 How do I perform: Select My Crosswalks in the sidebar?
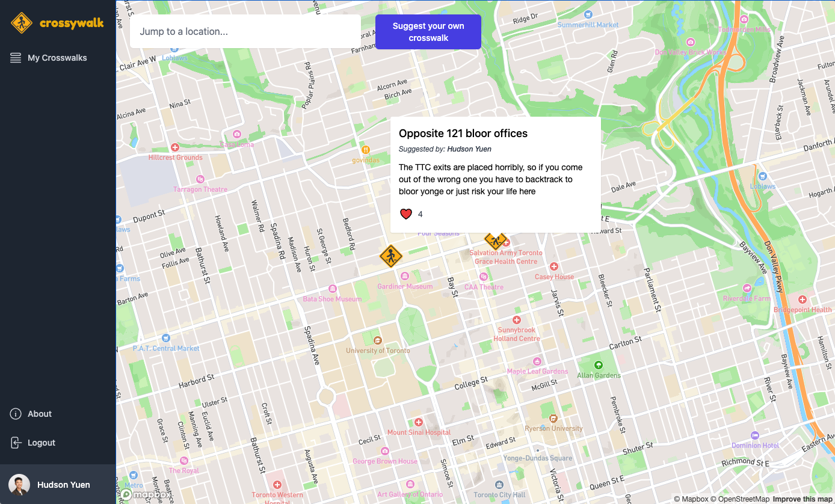pyautogui.click(x=57, y=57)
